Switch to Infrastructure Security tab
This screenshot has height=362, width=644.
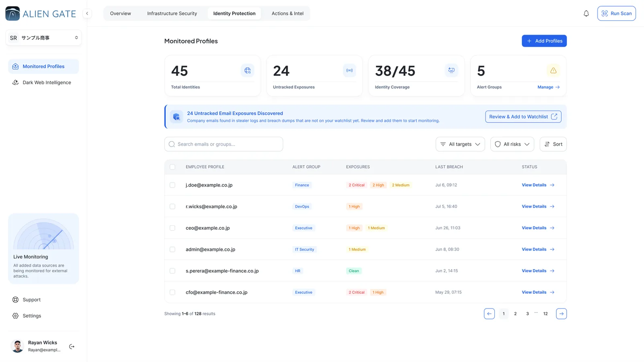coord(172,13)
